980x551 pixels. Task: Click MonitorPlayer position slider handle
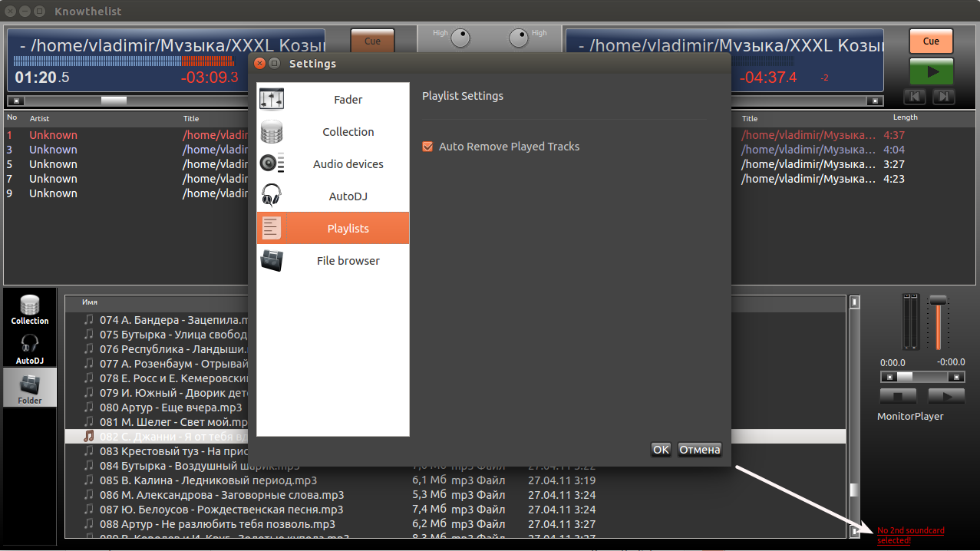(905, 377)
